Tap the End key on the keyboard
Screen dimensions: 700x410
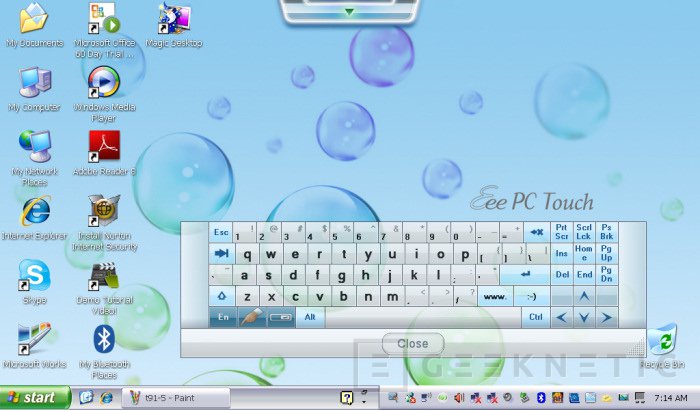click(x=584, y=275)
